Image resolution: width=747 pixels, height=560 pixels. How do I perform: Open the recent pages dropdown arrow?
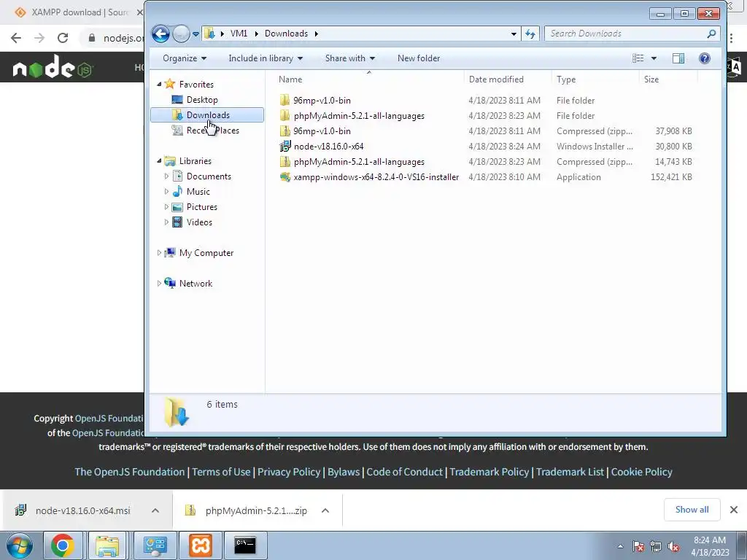tap(196, 34)
